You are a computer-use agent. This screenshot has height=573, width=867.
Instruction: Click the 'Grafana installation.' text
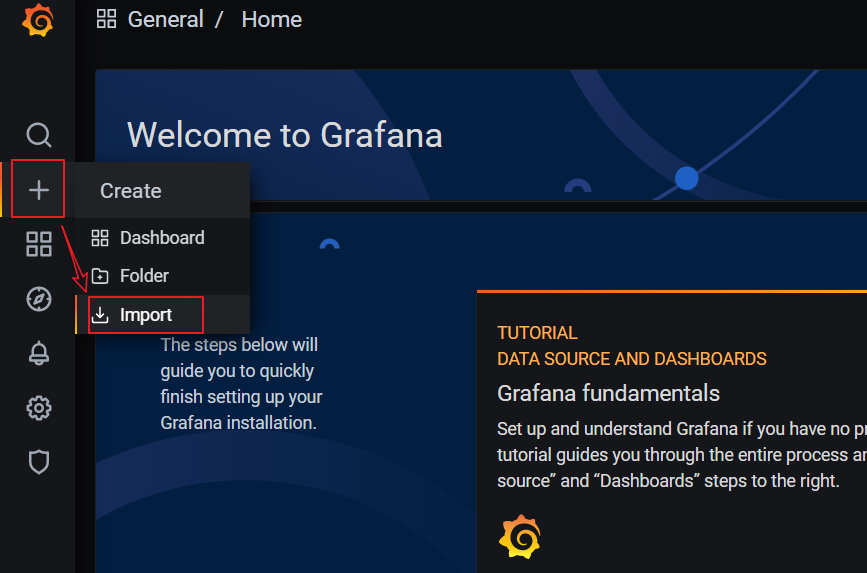238,423
